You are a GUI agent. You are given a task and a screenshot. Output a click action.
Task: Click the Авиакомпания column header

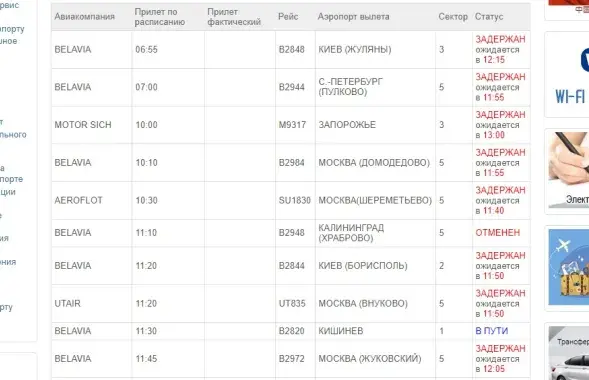85,17
